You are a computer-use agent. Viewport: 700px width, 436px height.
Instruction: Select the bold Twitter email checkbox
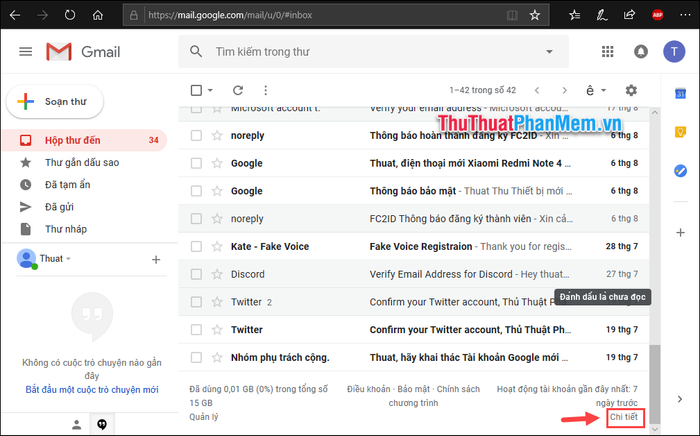pyautogui.click(x=196, y=330)
